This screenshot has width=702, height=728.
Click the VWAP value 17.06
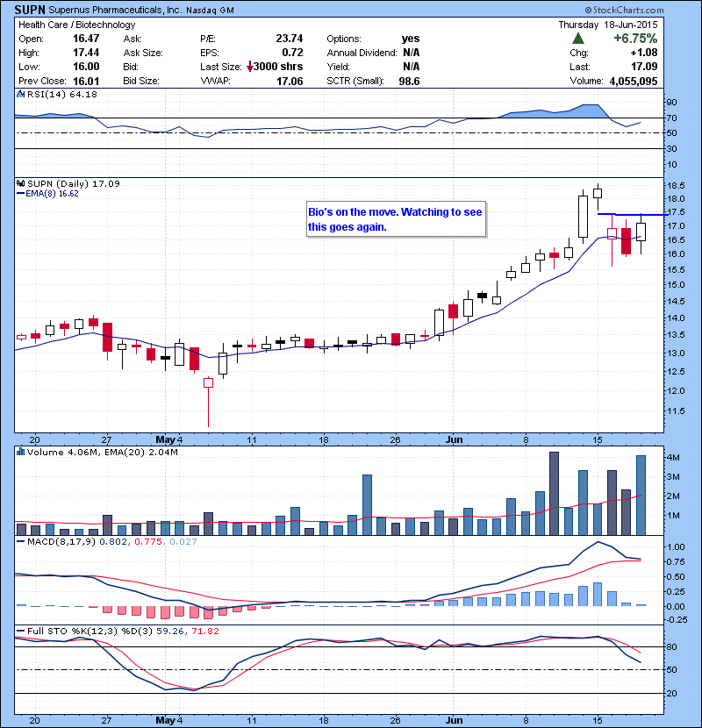(290, 82)
